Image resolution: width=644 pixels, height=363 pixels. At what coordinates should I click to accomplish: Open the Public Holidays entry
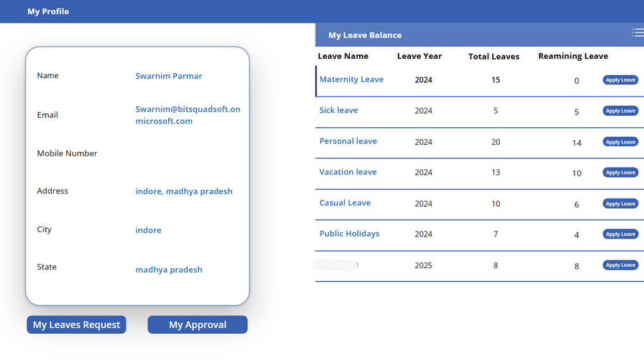(x=349, y=234)
